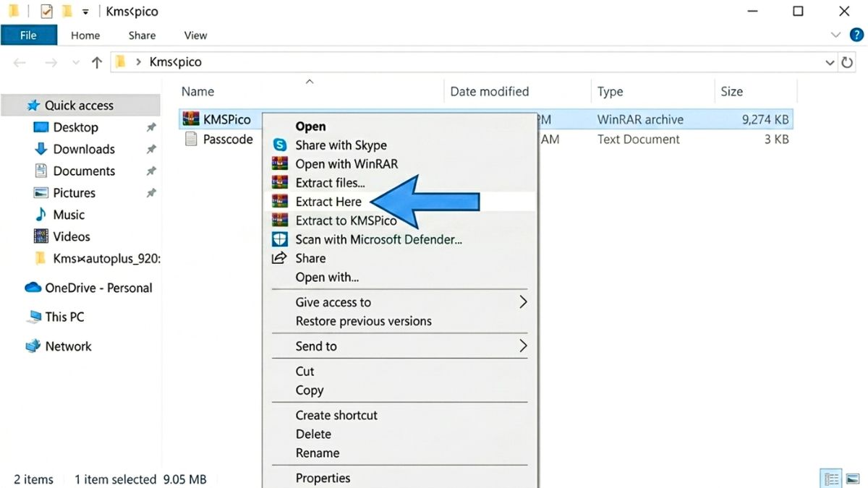The height and width of the screenshot is (488, 868).
Task: Switch to the Details view icon in the status bar
Action: point(832,479)
